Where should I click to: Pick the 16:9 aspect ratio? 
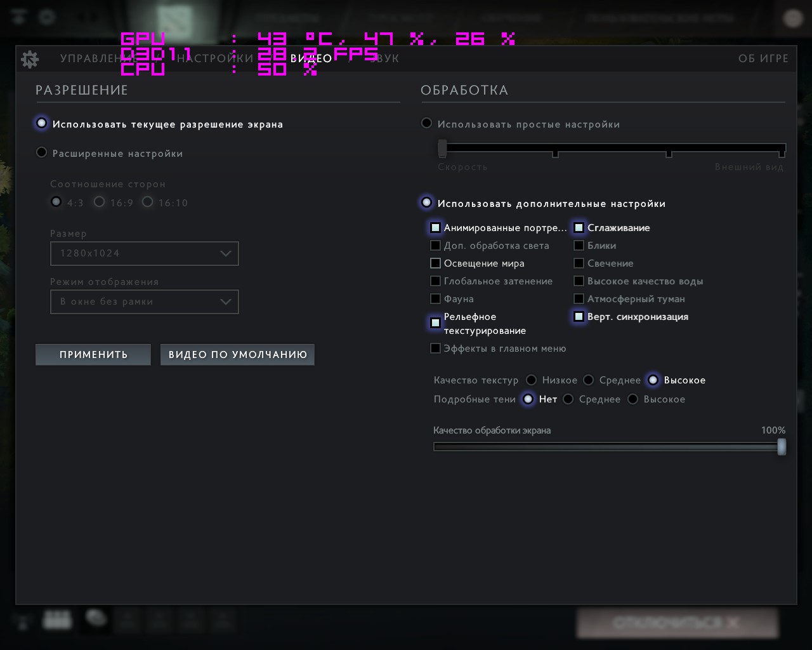pos(99,202)
